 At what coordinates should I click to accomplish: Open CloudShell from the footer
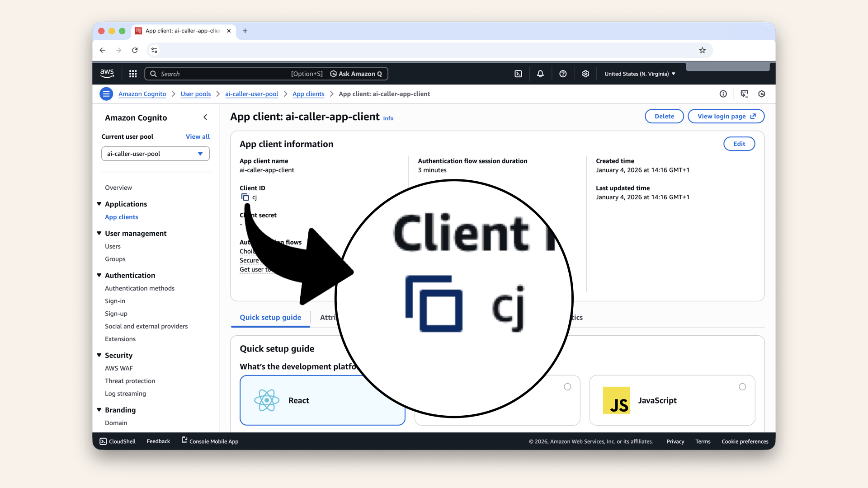click(117, 441)
